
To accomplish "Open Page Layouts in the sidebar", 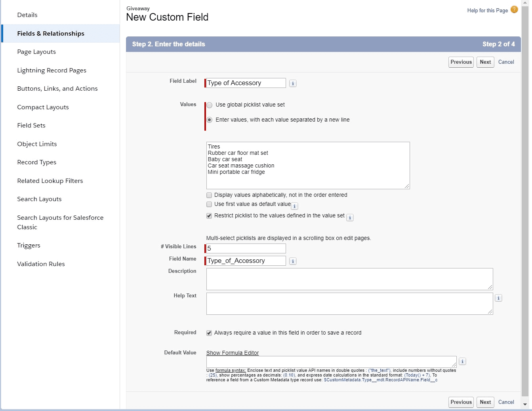I will click(x=36, y=51).
